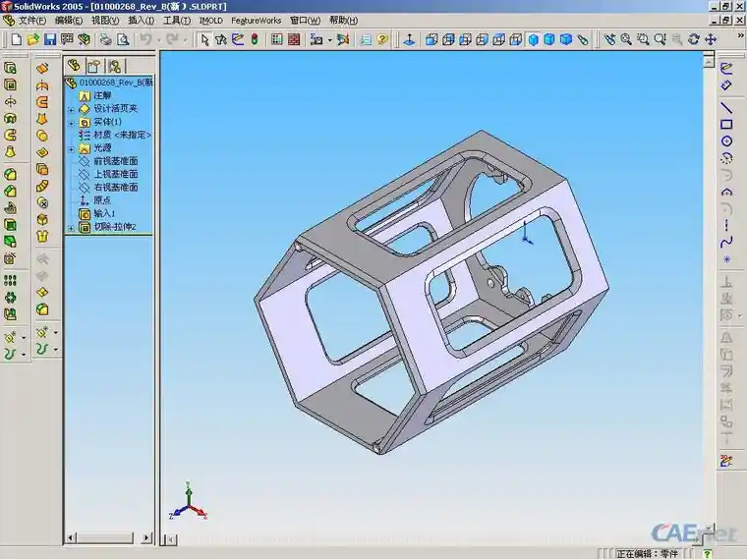Expand the 光源 tree node

click(x=71, y=149)
